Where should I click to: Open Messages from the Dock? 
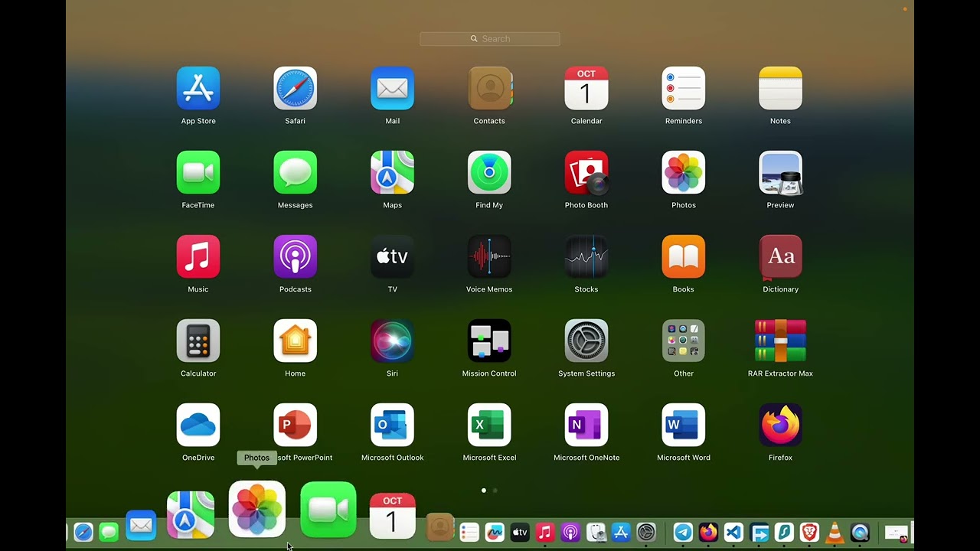[x=109, y=532]
